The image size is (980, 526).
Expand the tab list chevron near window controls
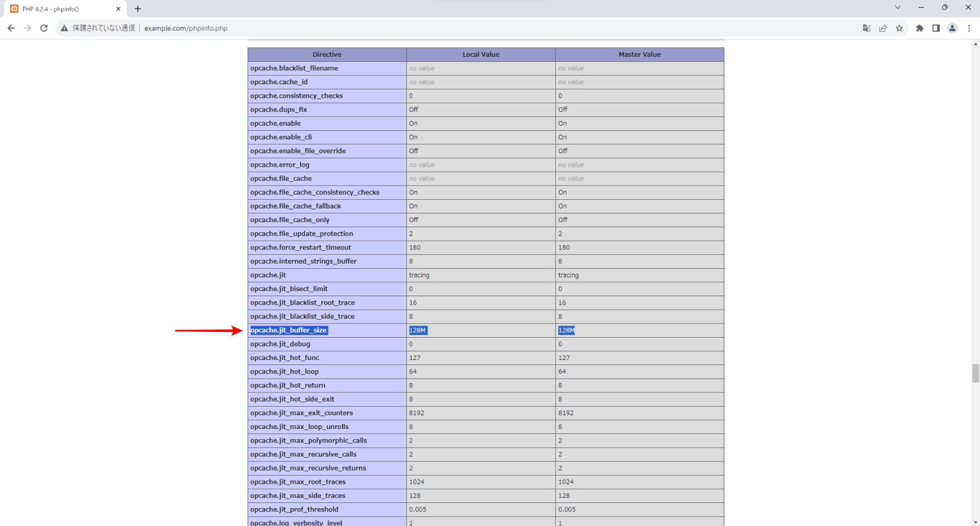click(897, 7)
